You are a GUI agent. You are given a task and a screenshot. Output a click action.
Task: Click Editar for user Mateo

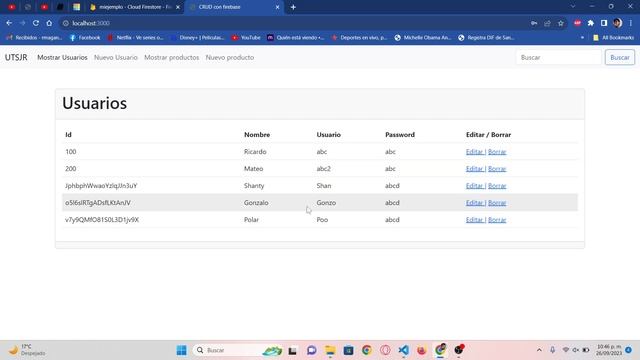click(475, 169)
